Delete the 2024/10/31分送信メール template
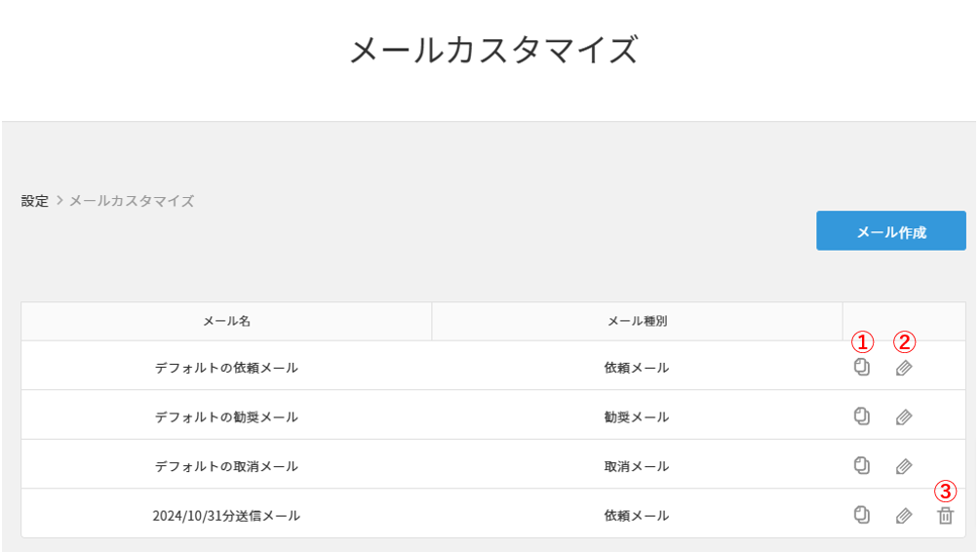The width and height of the screenshot is (980, 554). (x=945, y=515)
